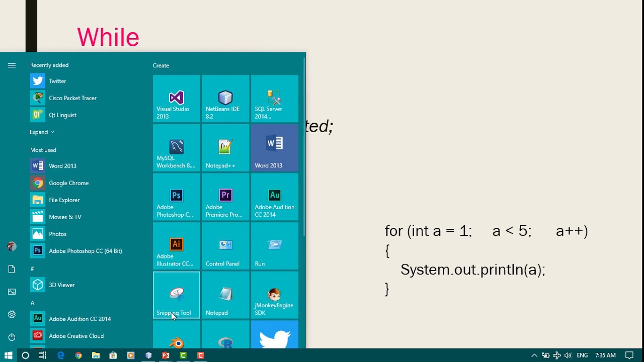Open the Control Panel tile
Screen dimensions: 644x362
(225, 246)
